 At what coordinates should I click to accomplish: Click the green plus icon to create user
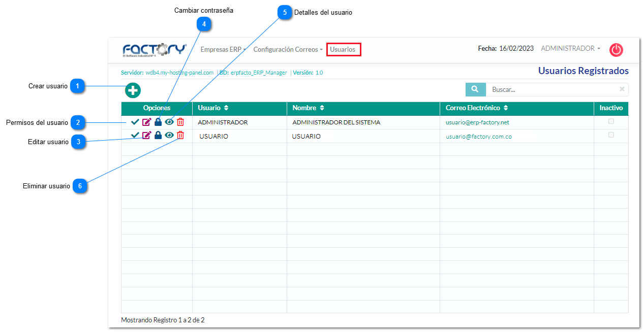[x=133, y=90]
